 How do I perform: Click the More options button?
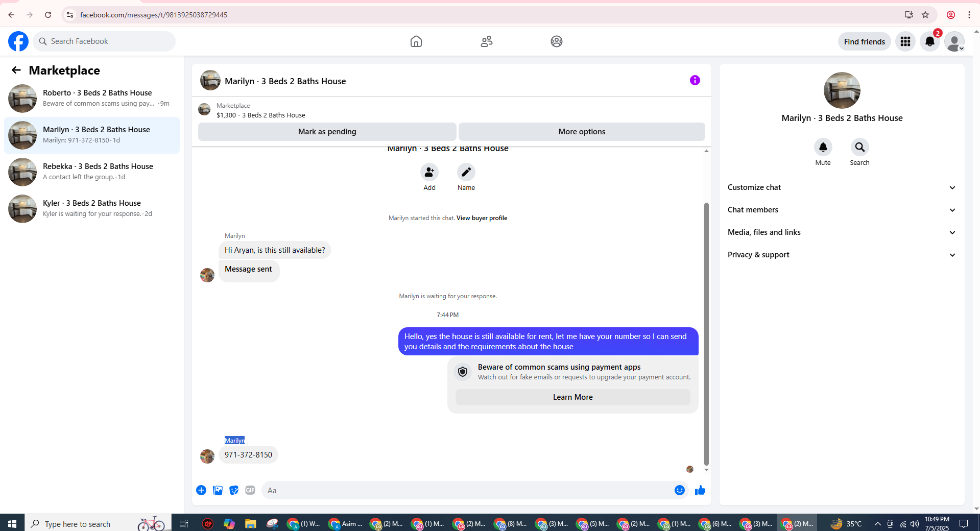point(582,132)
